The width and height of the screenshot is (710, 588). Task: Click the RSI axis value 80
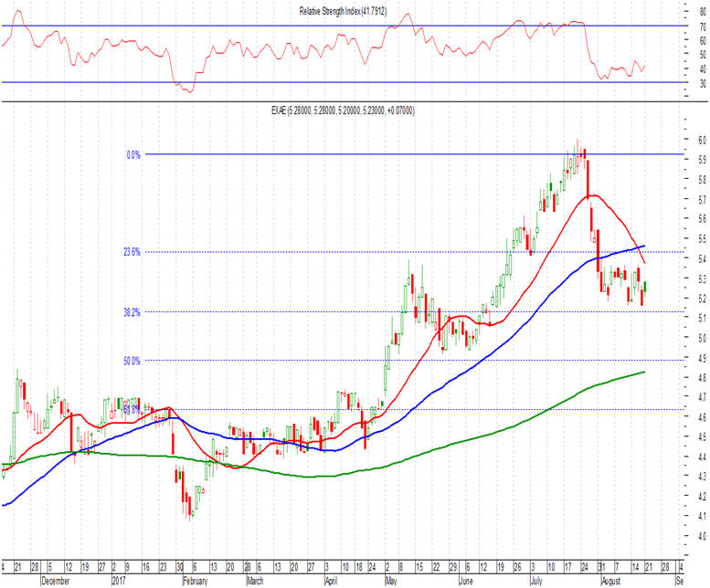point(703,12)
